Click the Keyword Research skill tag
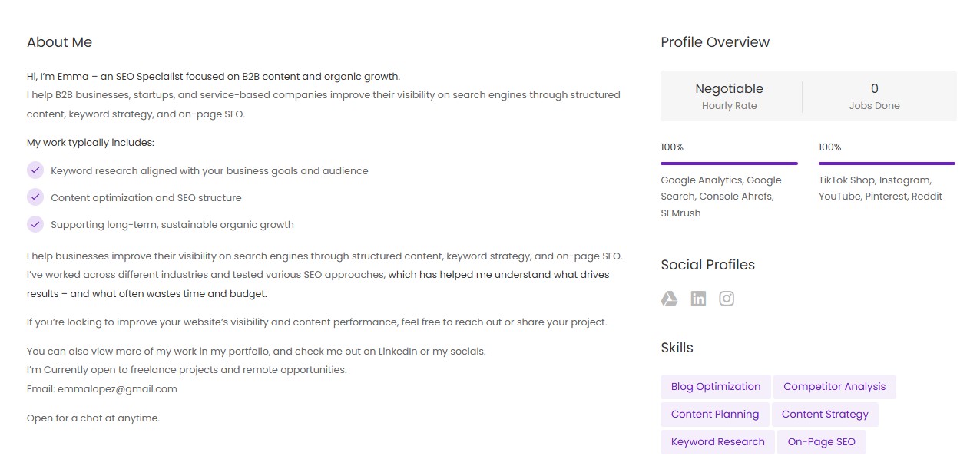Viewport: 980px width, 456px height. coord(718,442)
